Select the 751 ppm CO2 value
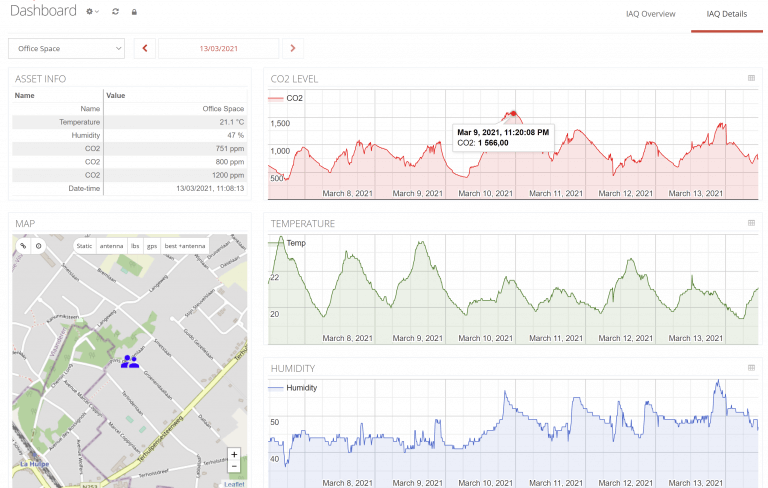The height and width of the screenshot is (488, 768). coord(230,148)
